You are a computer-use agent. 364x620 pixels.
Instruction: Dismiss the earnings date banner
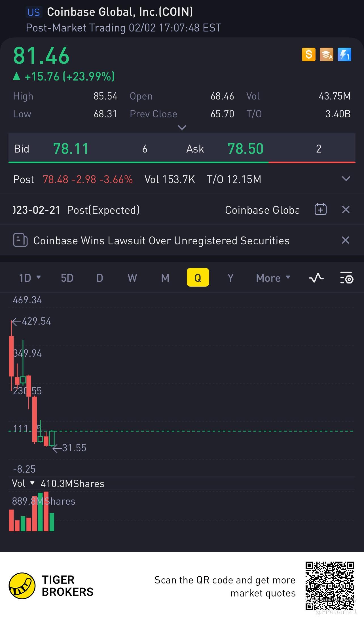click(x=346, y=210)
